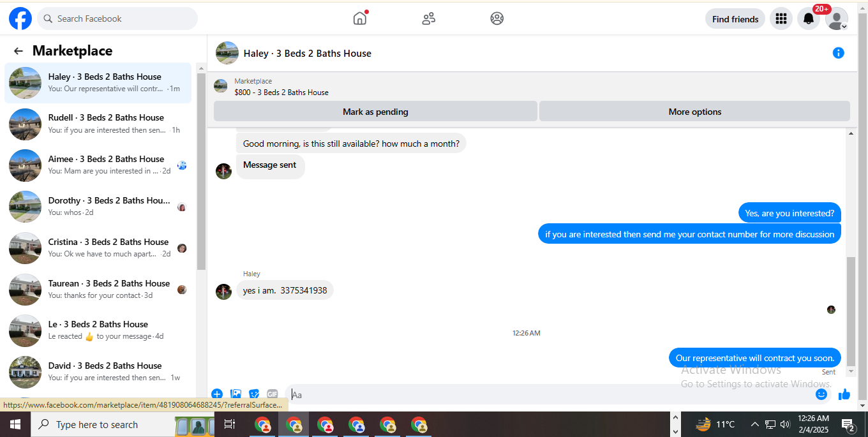Open Taurean 3 Beds 2 Baths conversation
868x437 pixels.
pos(98,290)
